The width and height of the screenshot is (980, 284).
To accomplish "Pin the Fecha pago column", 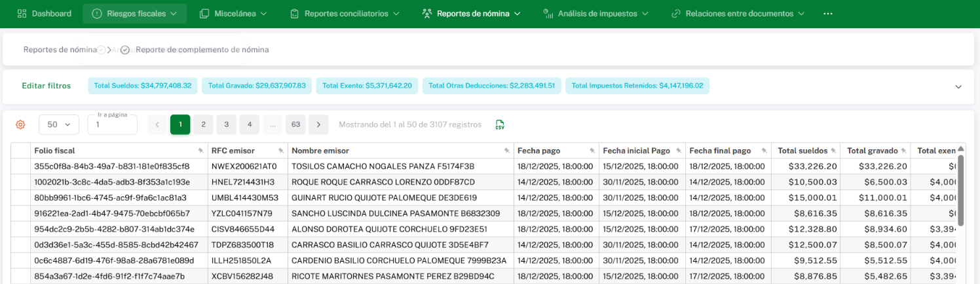I will click(592, 151).
